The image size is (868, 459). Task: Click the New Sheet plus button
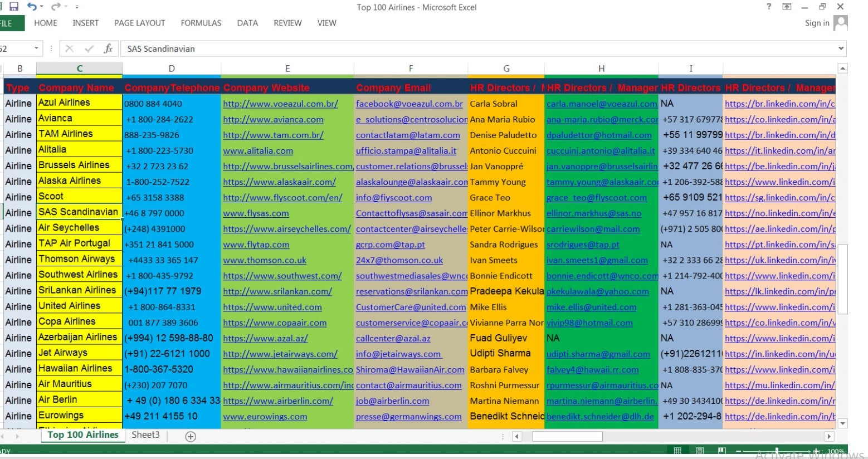[x=190, y=436]
